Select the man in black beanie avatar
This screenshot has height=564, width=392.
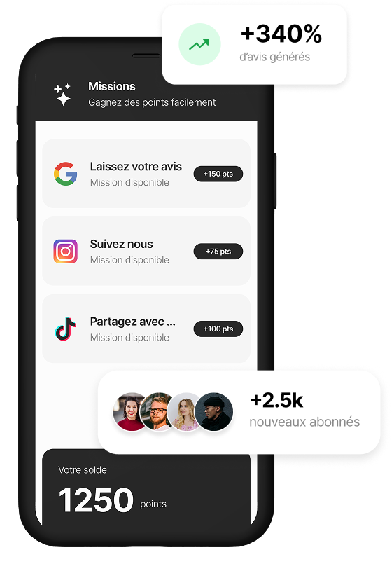tap(213, 412)
